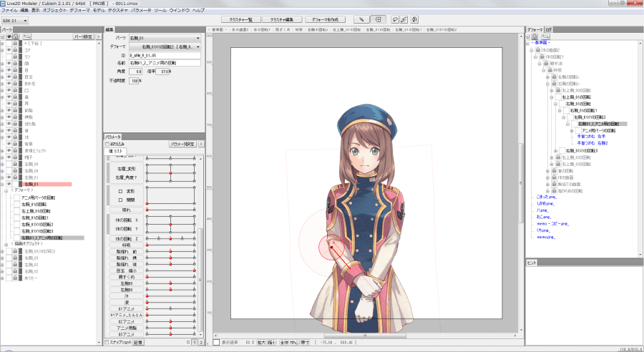
Task: Click arrow button next to パラメータ設定
Action: (200, 145)
